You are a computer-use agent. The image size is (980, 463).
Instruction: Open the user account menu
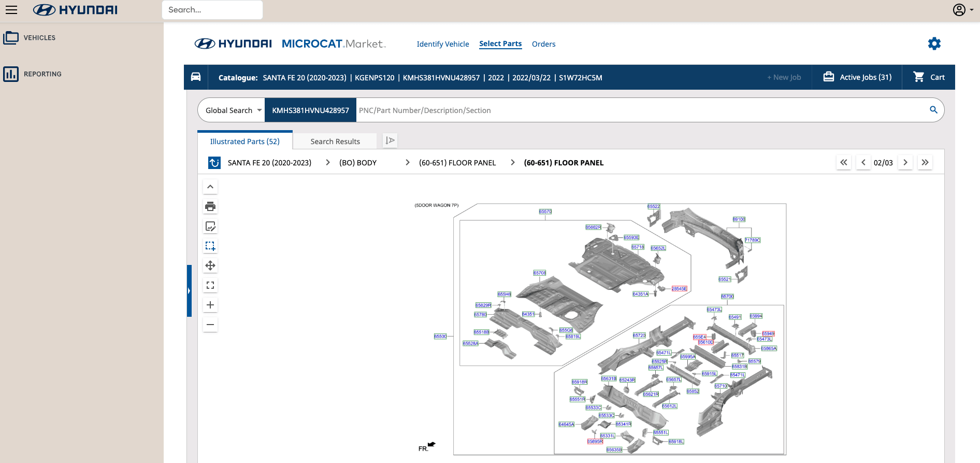pyautogui.click(x=962, y=10)
